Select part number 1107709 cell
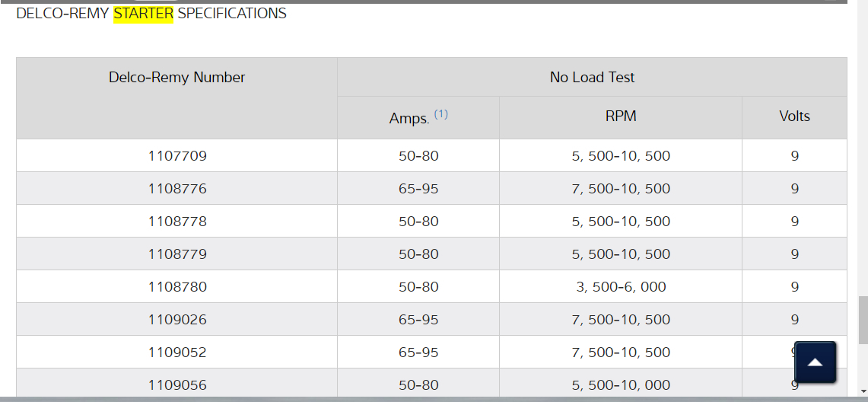 coord(177,156)
